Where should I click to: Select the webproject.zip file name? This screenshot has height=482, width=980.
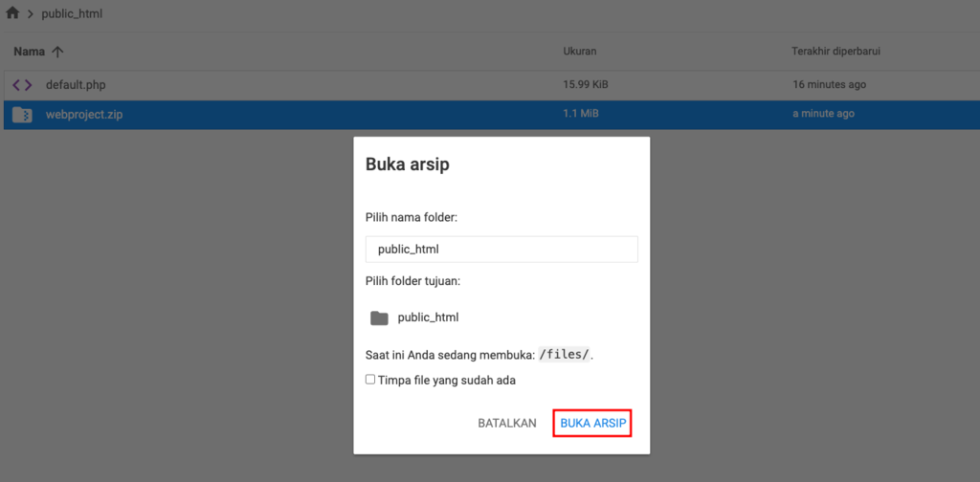click(84, 115)
